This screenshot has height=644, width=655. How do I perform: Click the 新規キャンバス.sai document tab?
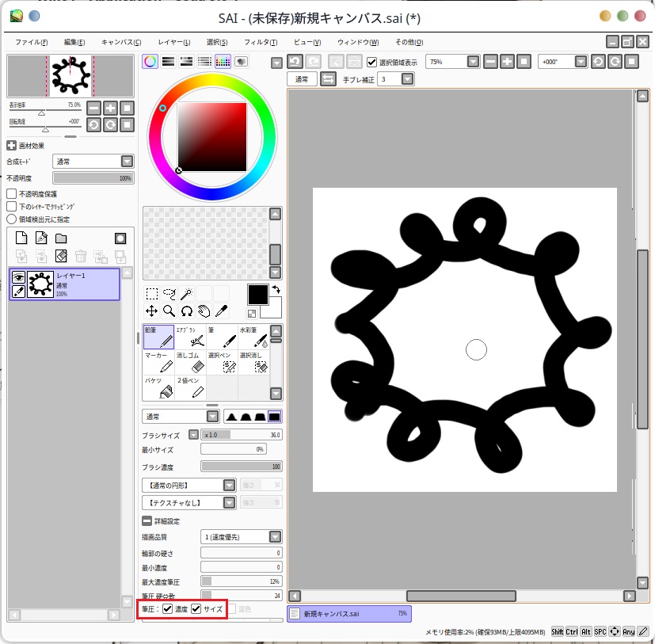click(348, 613)
